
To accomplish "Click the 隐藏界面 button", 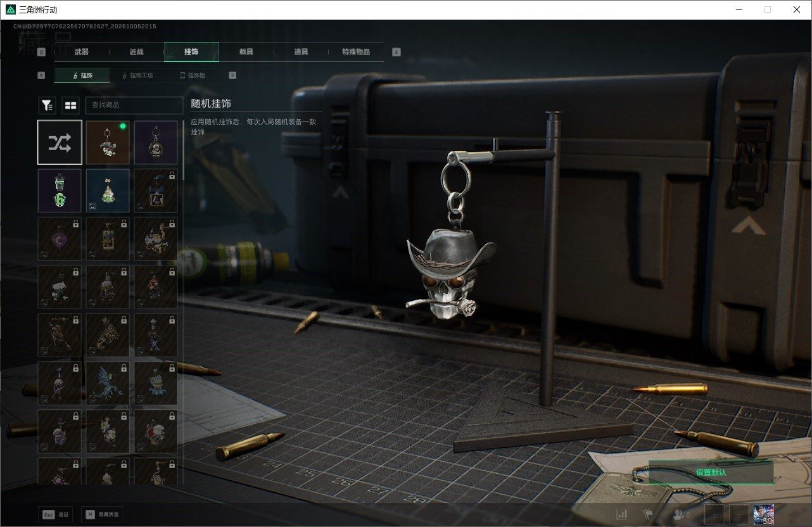I will 103,514.
